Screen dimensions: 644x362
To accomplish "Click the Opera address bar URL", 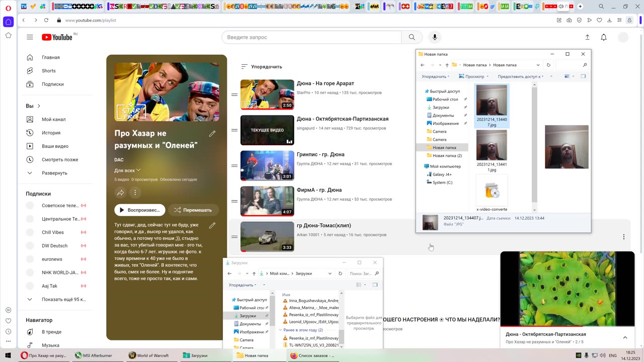I will [x=91, y=20].
